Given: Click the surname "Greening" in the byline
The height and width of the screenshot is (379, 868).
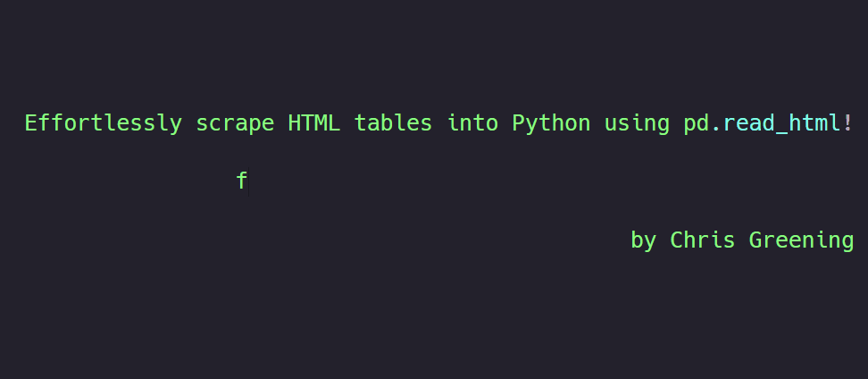Looking at the screenshot, I should coord(801,241).
